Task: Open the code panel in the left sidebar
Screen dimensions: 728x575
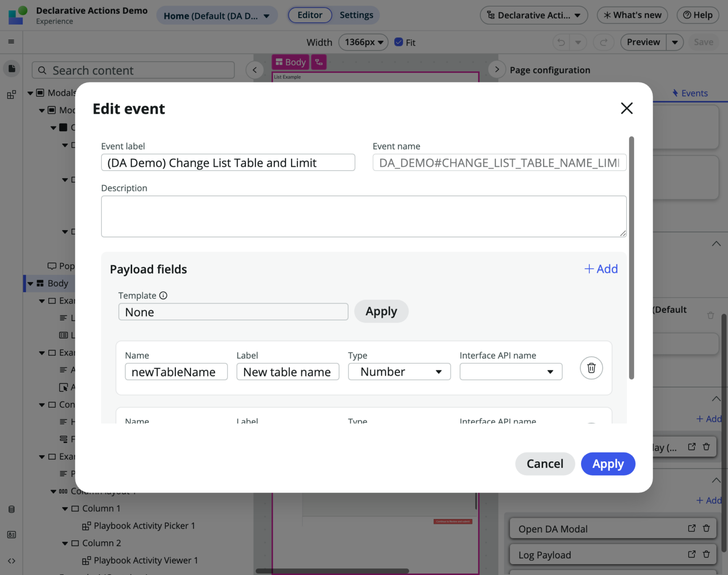Action: pyautogui.click(x=11, y=561)
